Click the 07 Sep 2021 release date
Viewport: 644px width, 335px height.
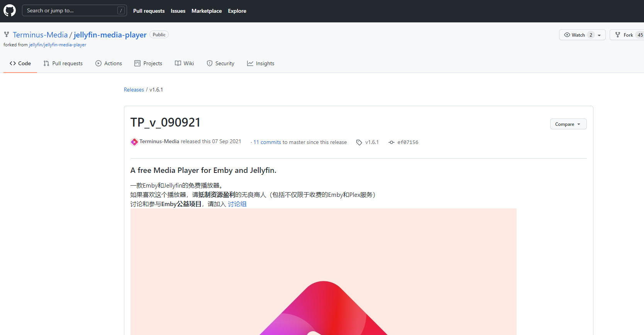click(227, 142)
